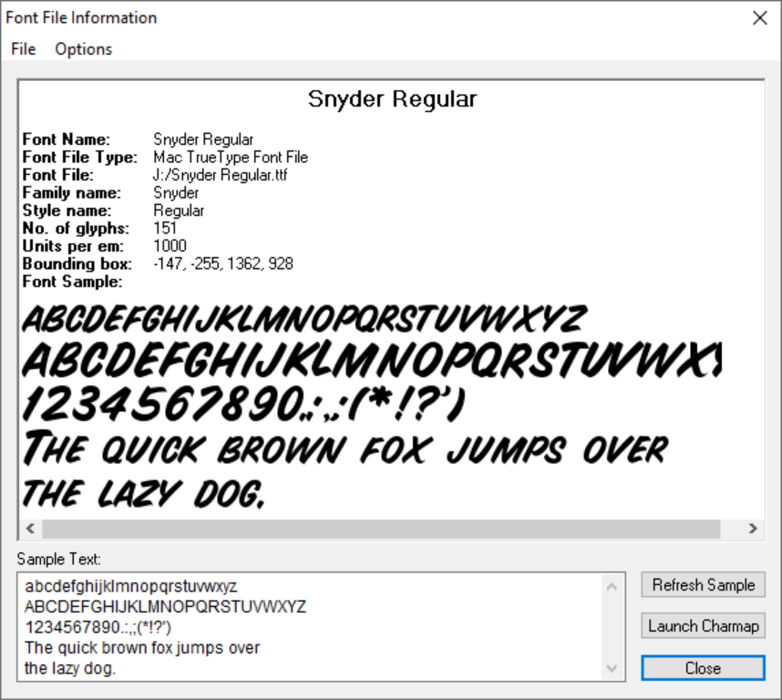
Task: Launch Charmap for this font
Action: (x=703, y=626)
